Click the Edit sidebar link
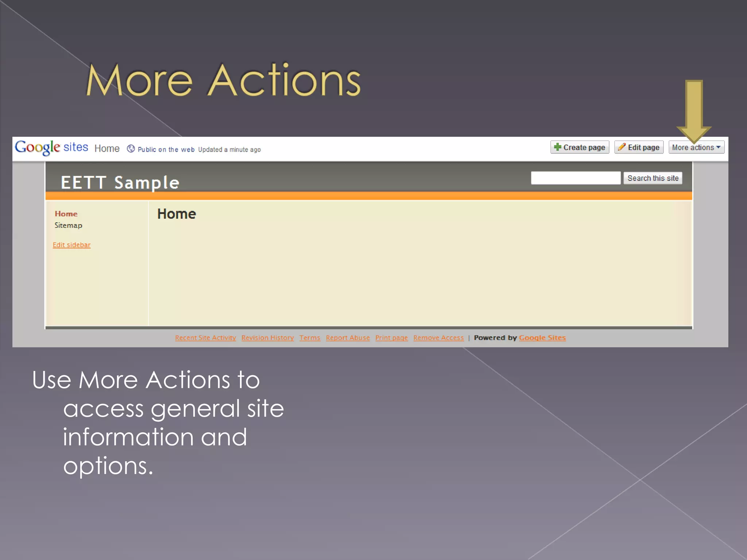The height and width of the screenshot is (560, 747). (x=71, y=245)
